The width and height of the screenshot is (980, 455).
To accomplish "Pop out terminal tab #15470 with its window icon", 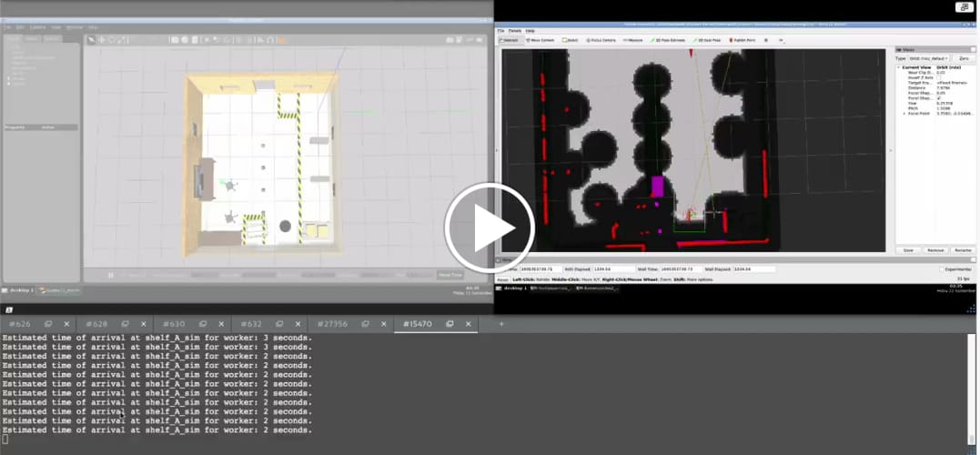I will pos(450,324).
